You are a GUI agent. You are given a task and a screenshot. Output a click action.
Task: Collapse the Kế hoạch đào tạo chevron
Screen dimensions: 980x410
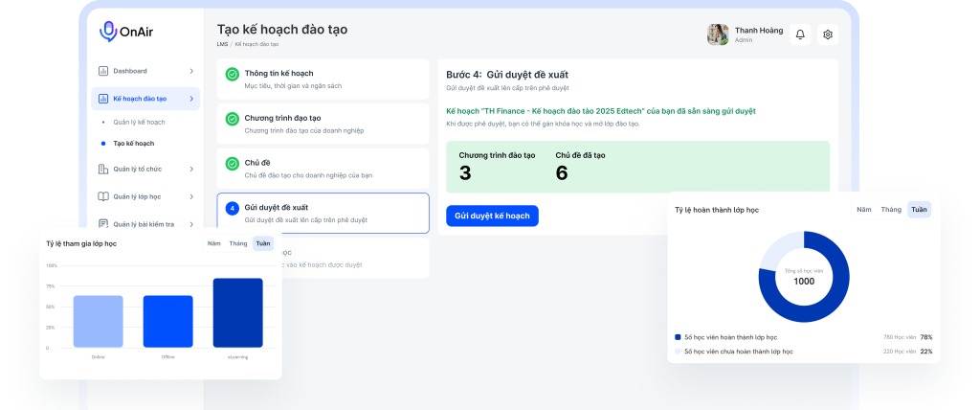[x=191, y=99]
